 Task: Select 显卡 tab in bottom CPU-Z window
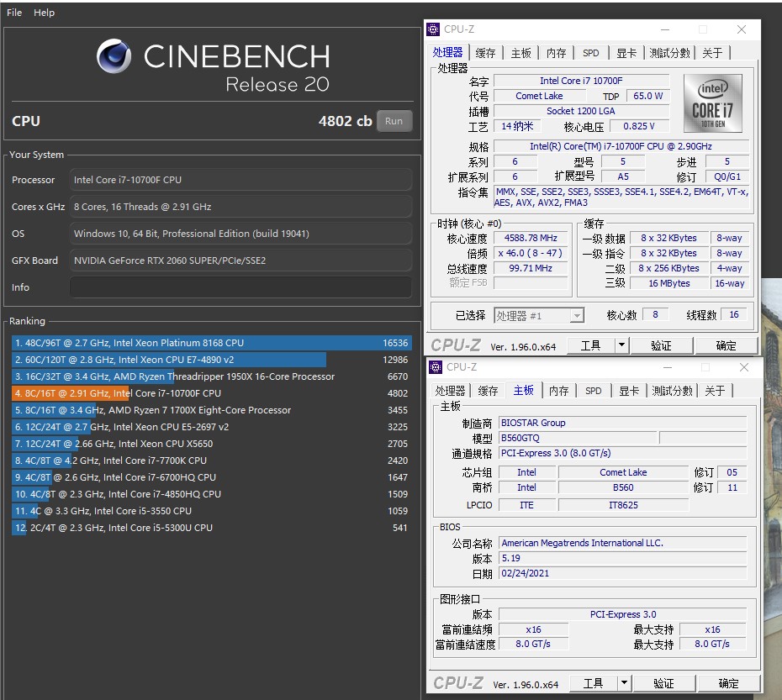tap(629, 391)
